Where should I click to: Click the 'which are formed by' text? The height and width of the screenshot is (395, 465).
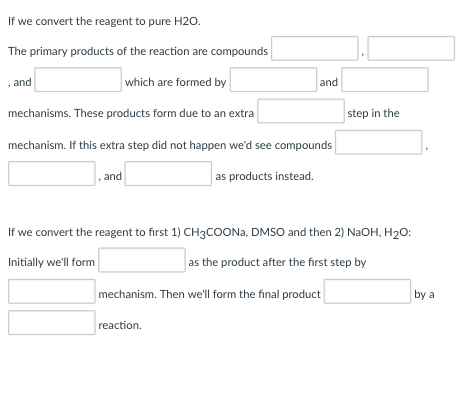pyautogui.click(x=176, y=82)
